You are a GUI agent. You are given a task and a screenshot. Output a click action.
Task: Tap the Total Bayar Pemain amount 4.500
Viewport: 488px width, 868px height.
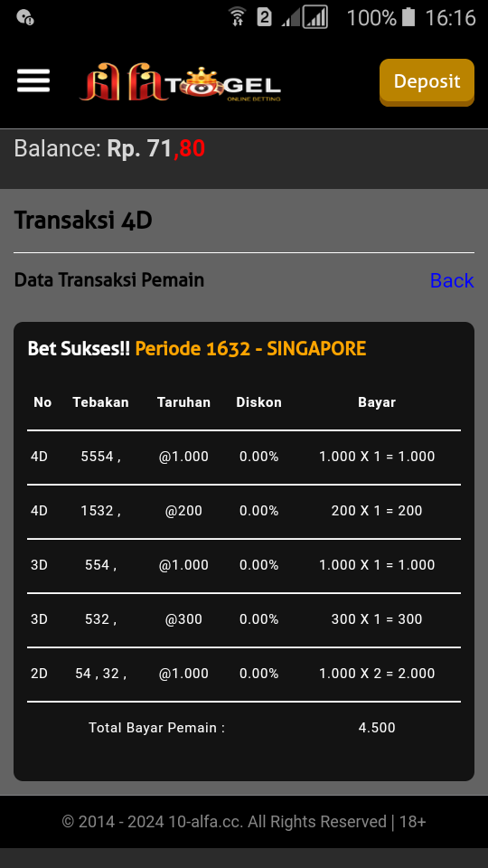[377, 727]
